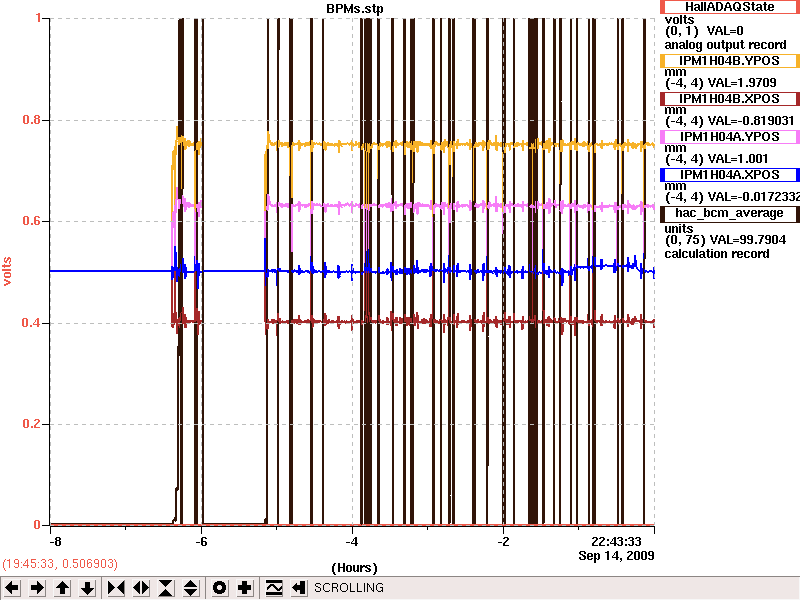Click the plus toolbar button
This screenshot has width=800, height=600.
pyautogui.click(x=245, y=588)
